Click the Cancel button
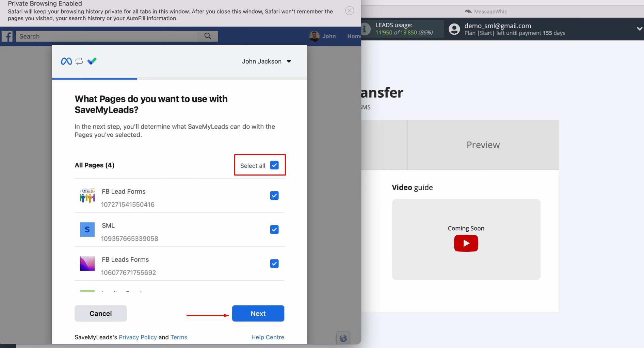 coord(101,313)
